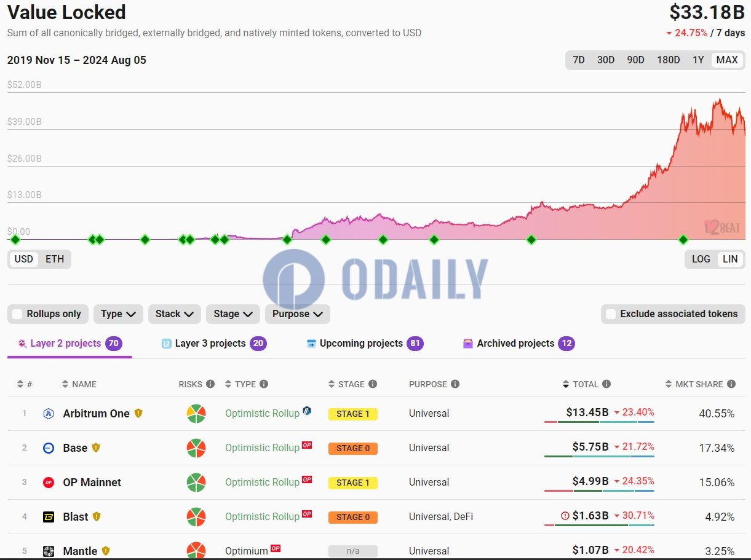Switch chart currency to ETH

click(x=55, y=259)
